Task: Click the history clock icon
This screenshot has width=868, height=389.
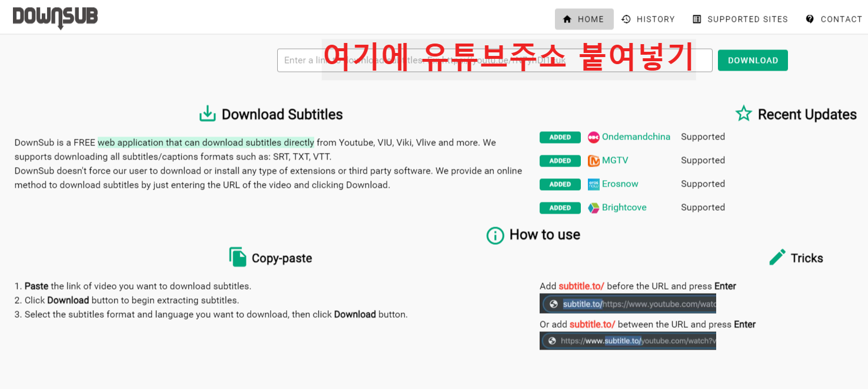Action: pos(626,19)
